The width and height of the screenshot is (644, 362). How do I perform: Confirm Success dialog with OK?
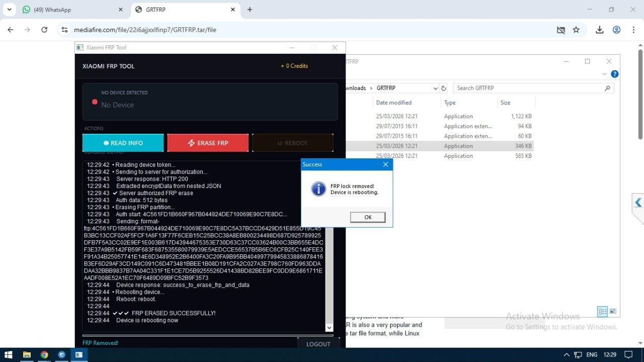point(368,217)
